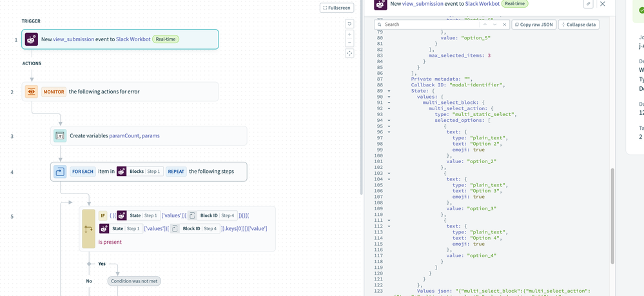This screenshot has height=296, width=644.
Task: Click value "option_2" line
Action: [x=471, y=162]
